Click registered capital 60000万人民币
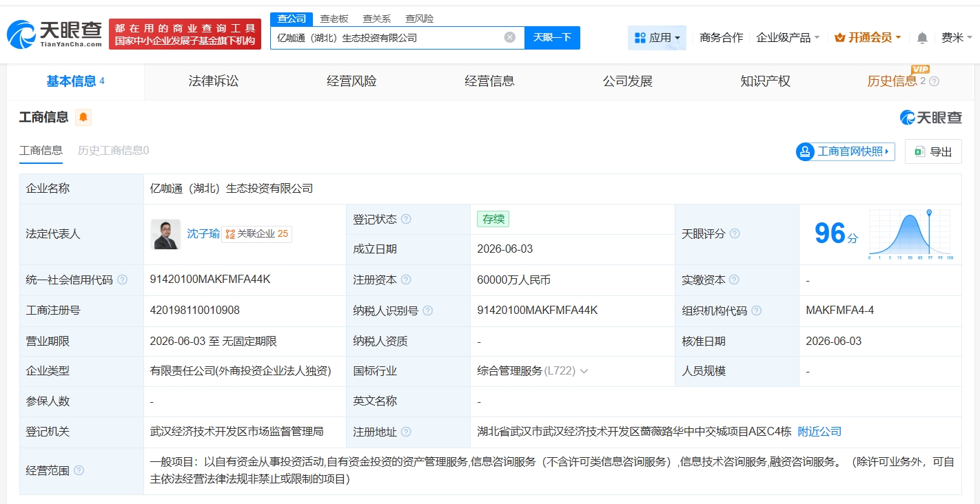 513,280
